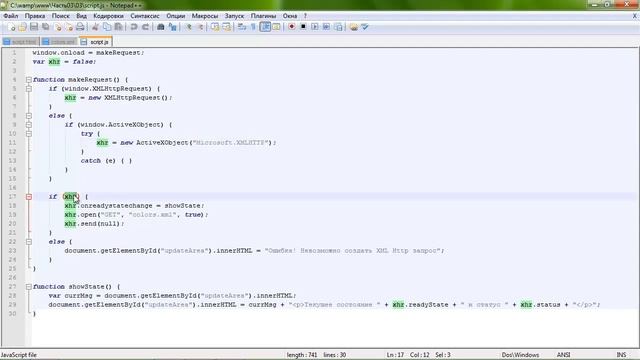The image size is (640, 360).
Task: Close the current document via the Close icon
Action: 58,27
